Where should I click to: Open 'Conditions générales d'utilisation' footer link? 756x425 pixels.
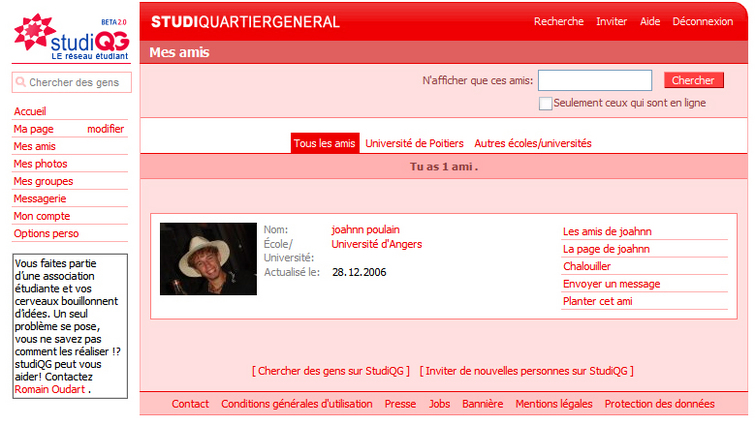tap(297, 404)
